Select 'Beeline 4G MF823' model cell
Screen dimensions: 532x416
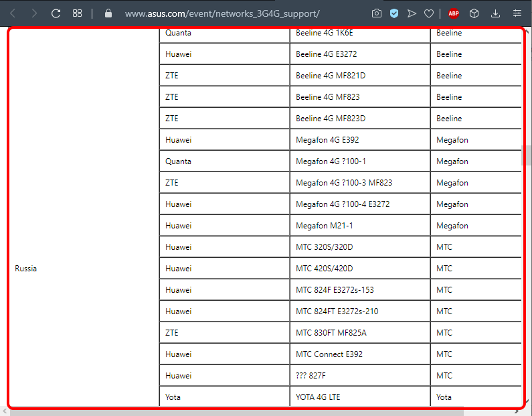tap(360, 96)
